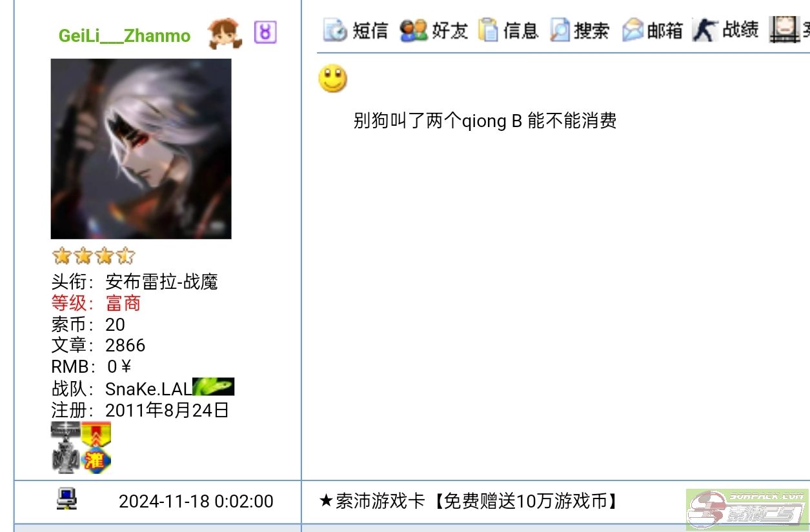Screen dimensions: 810x532
Task: Open the 信息 info clipboard icon
Action: click(488, 30)
